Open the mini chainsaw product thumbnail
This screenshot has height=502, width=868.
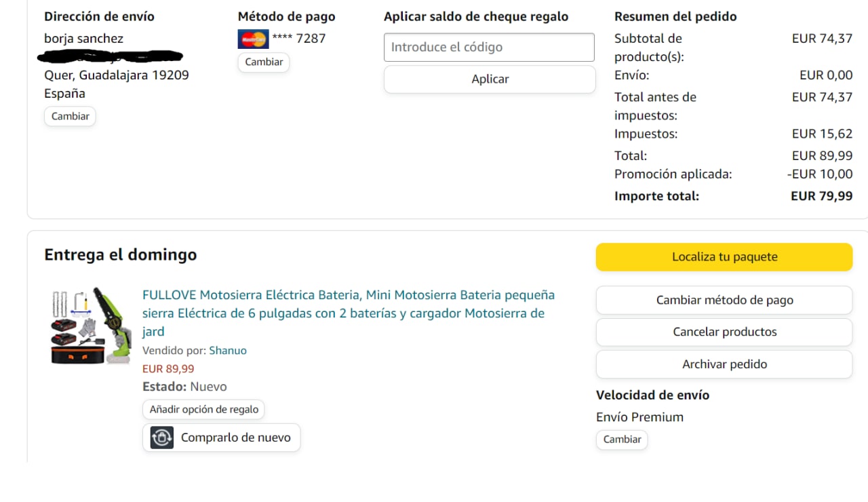91,326
